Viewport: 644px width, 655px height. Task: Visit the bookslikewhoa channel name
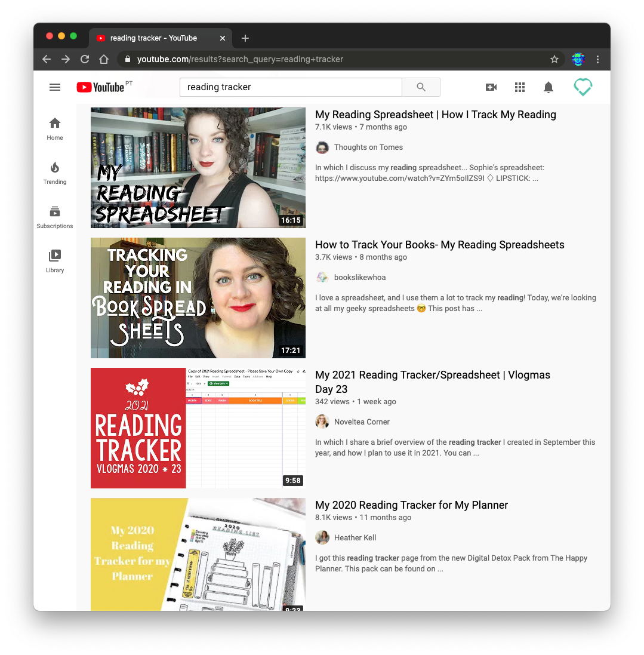pos(360,278)
